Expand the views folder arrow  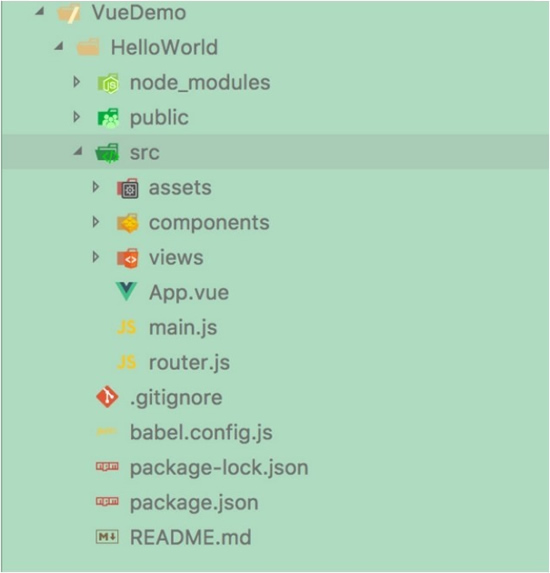click(96, 257)
